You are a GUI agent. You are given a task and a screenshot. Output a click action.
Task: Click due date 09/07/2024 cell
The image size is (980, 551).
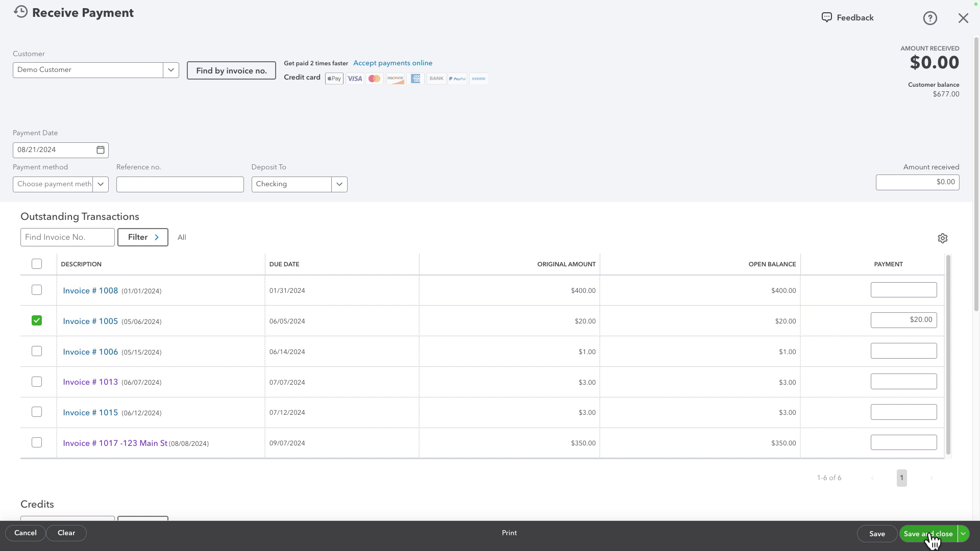click(287, 443)
